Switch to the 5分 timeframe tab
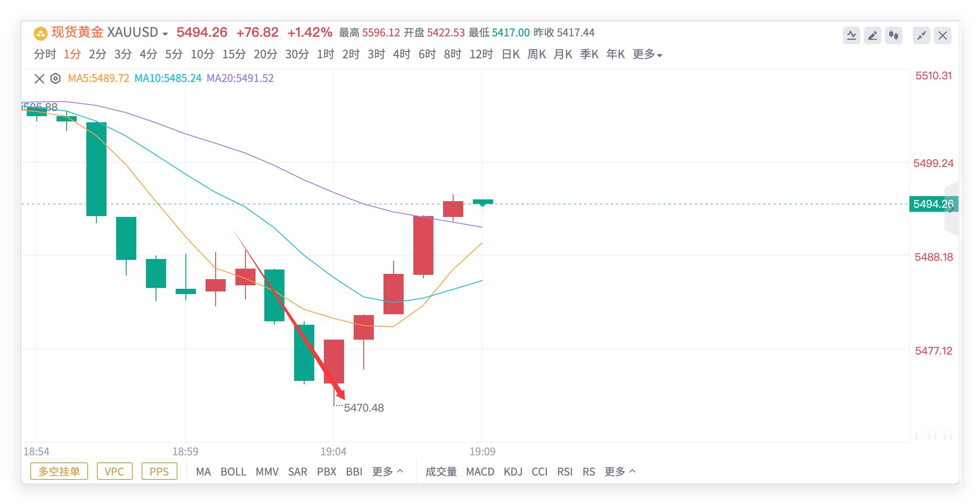The width and height of the screenshot is (980, 504). click(x=174, y=54)
